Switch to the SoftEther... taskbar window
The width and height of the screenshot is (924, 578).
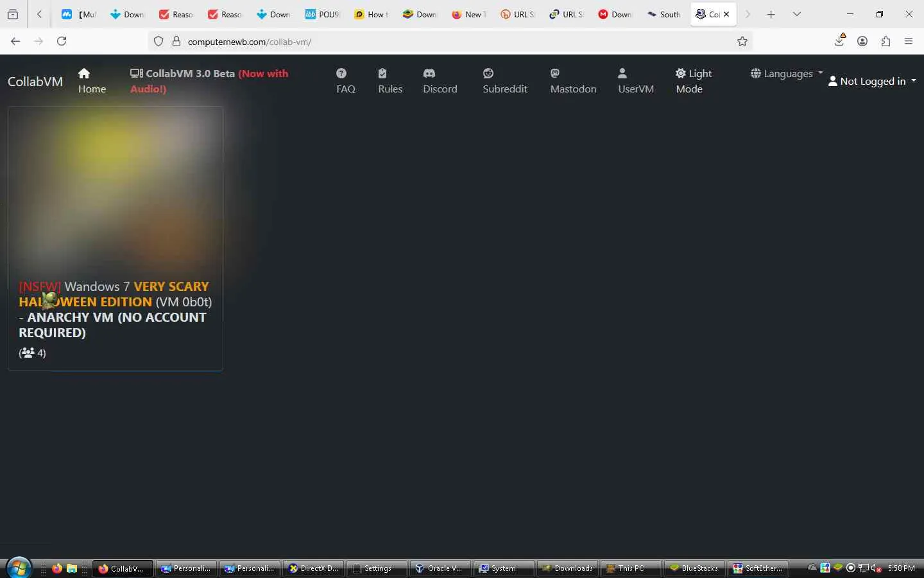[757, 568]
